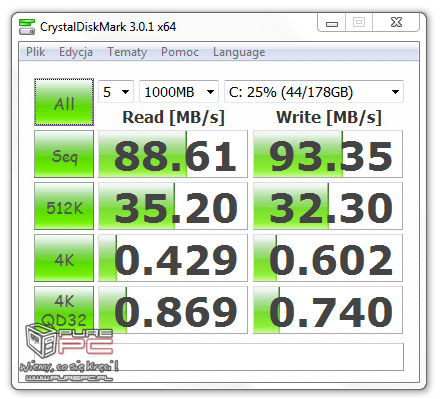Open the Pomoc menu
The image size is (441, 399).
click(180, 52)
